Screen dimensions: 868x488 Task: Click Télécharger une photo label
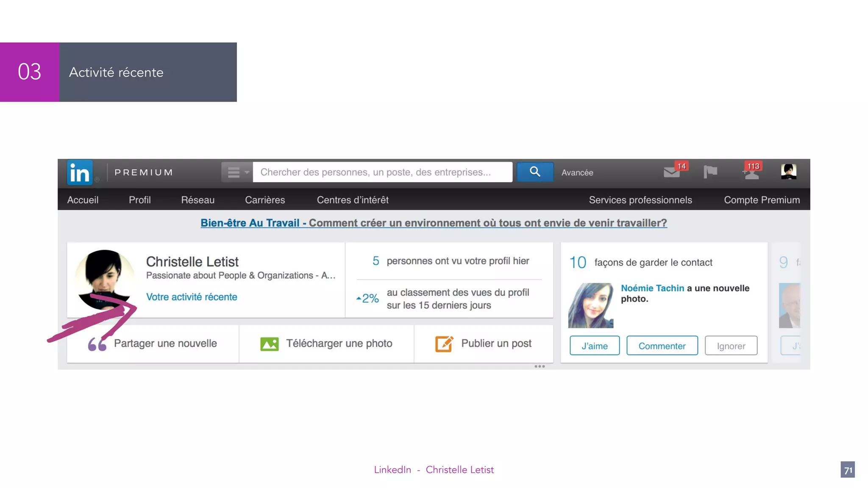point(339,344)
